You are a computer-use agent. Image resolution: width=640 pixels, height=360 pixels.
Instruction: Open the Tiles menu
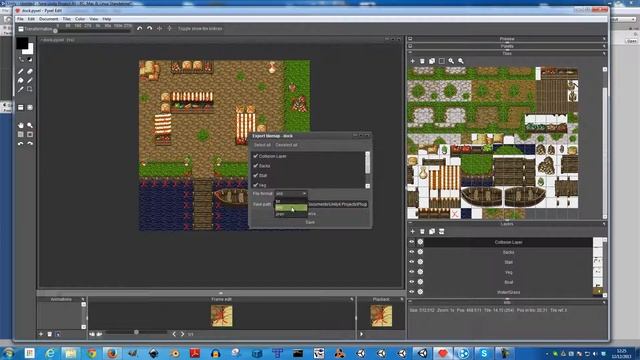[x=67, y=19]
